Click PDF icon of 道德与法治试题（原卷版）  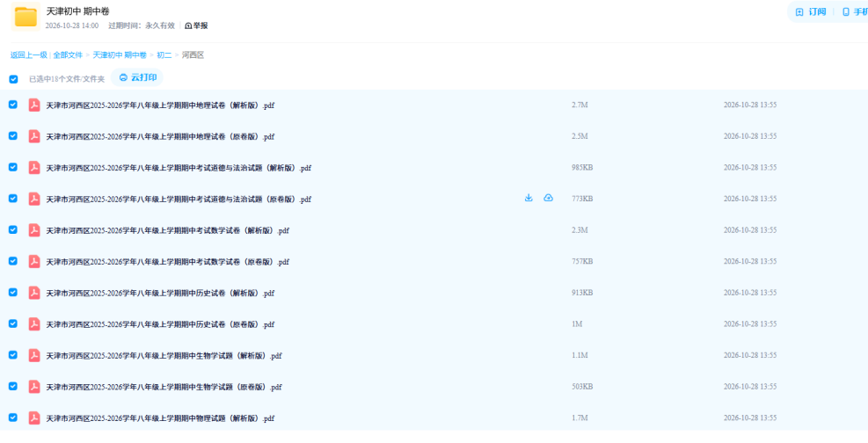point(34,199)
